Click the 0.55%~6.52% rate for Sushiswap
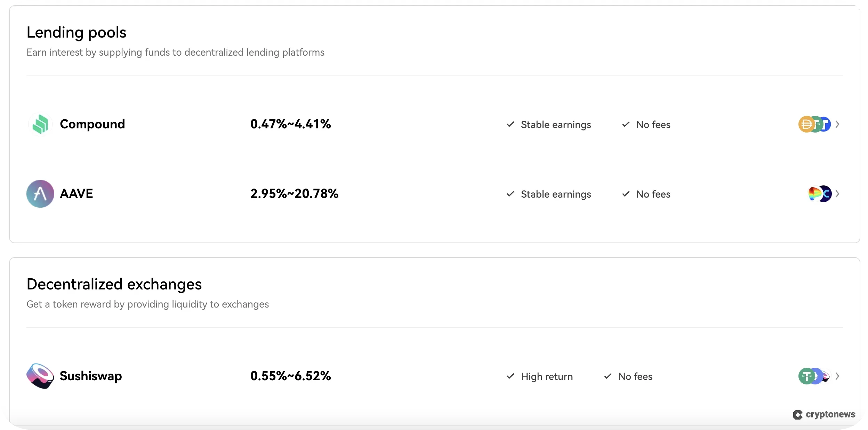 coord(291,376)
